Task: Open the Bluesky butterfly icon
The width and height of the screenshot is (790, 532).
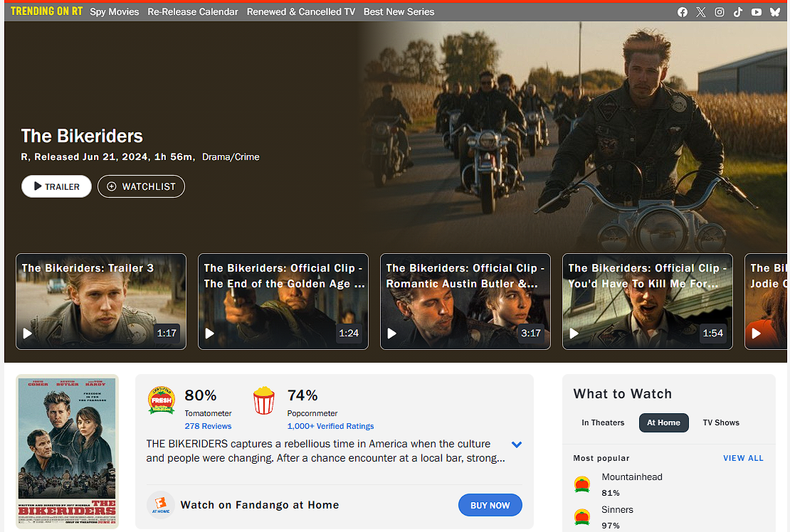Action: tap(775, 12)
